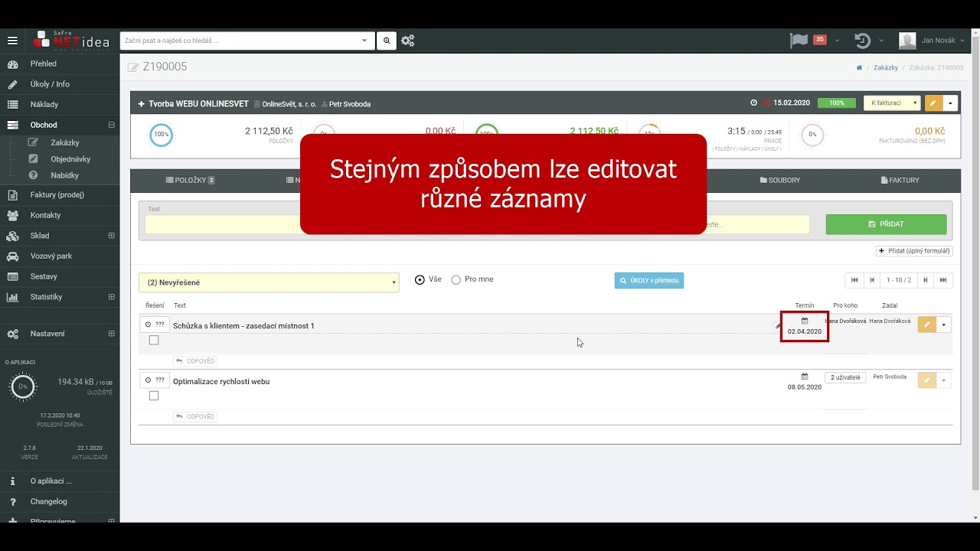980x551 pixels.
Task: Open Úkoly / Info in the sidebar
Action: (50, 84)
